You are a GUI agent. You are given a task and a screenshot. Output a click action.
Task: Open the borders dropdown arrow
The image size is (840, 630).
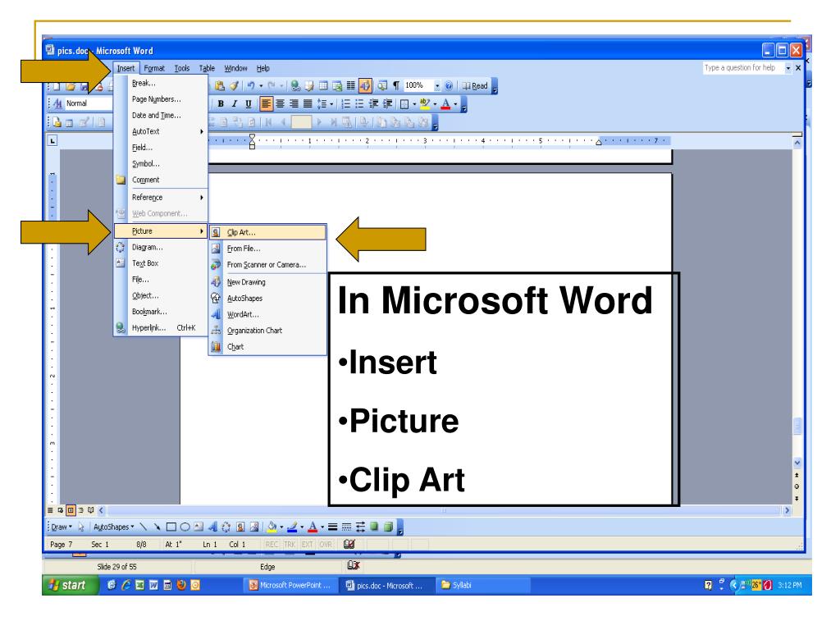414,104
